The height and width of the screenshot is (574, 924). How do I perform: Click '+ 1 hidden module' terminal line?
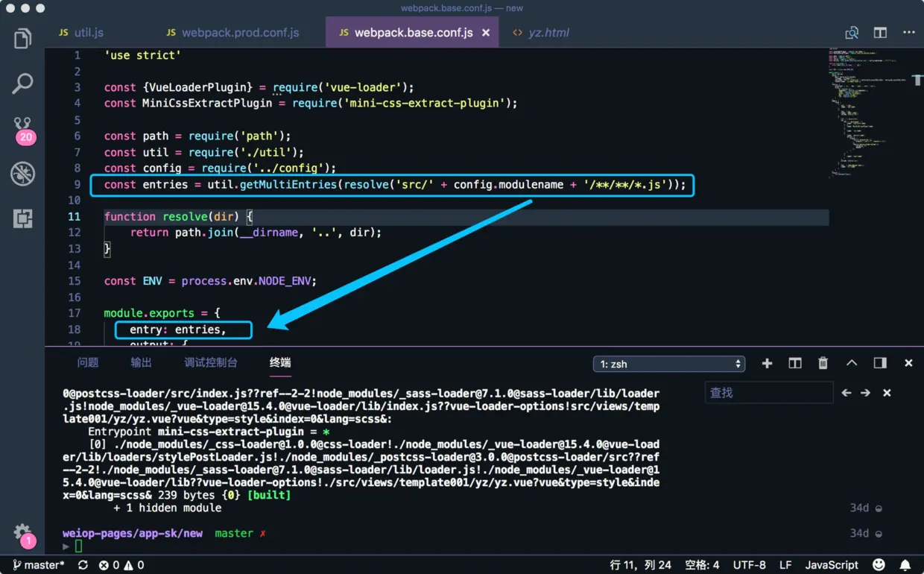tap(167, 508)
